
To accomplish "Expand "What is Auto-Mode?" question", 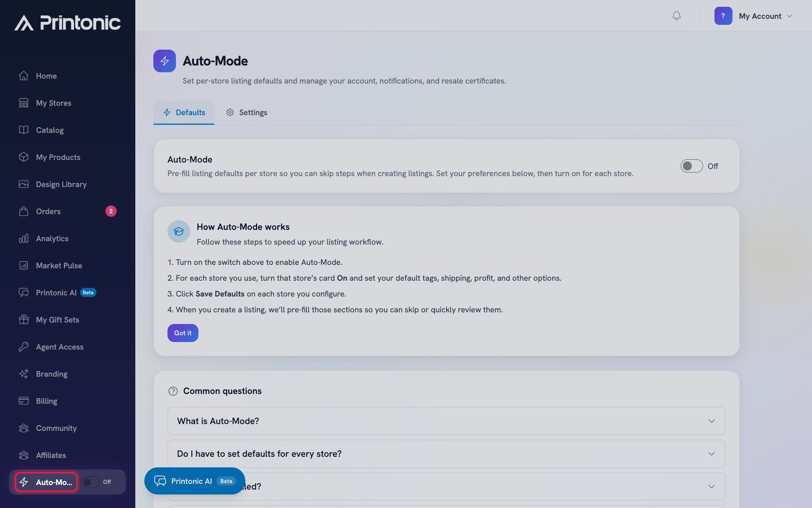I will [446, 421].
